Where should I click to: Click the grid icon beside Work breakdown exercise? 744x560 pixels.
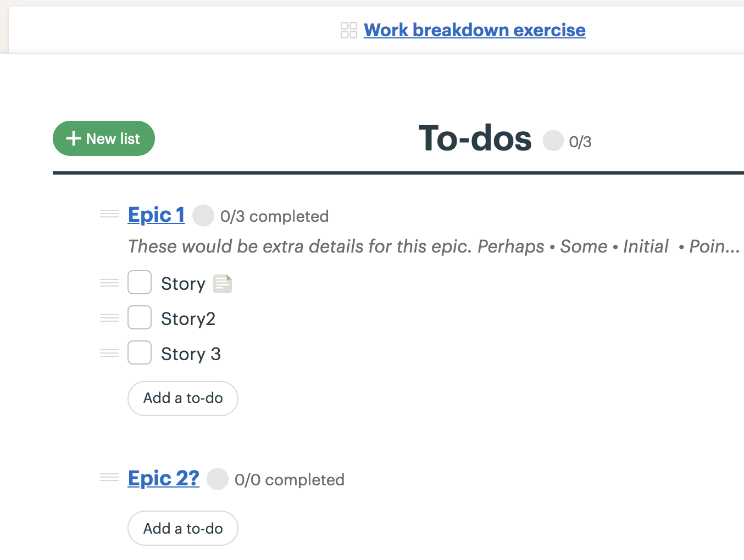pyautogui.click(x=348, y=30)
